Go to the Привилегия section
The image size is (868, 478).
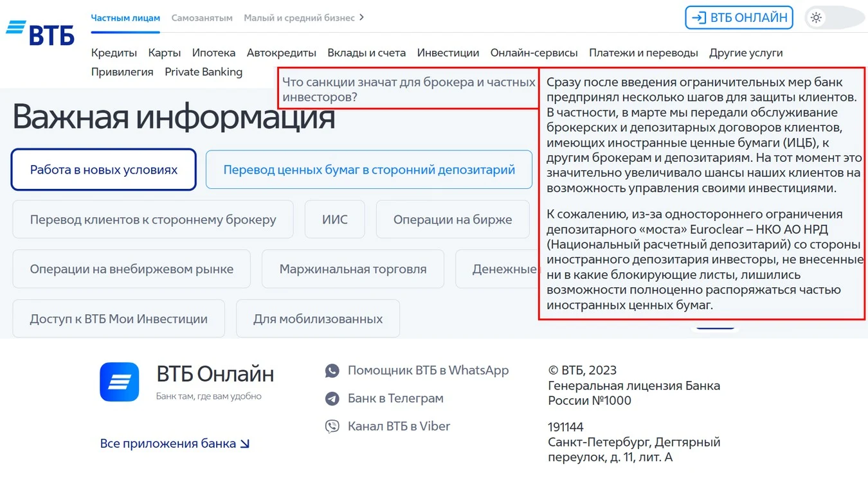(x=122, y=72)
